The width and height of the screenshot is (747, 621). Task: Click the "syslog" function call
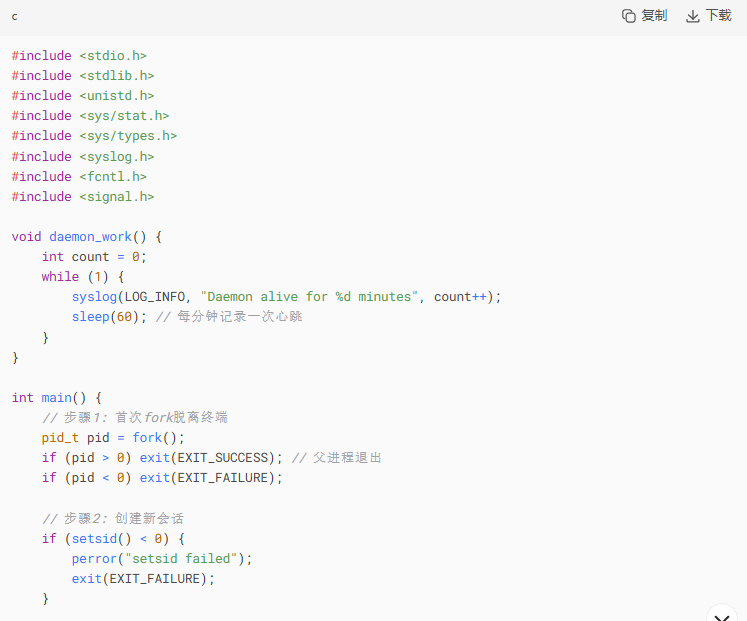[x=94, y=297]
